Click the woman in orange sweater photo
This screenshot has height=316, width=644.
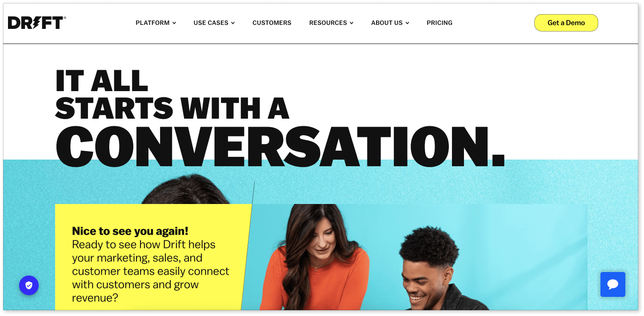click(315, 258)
